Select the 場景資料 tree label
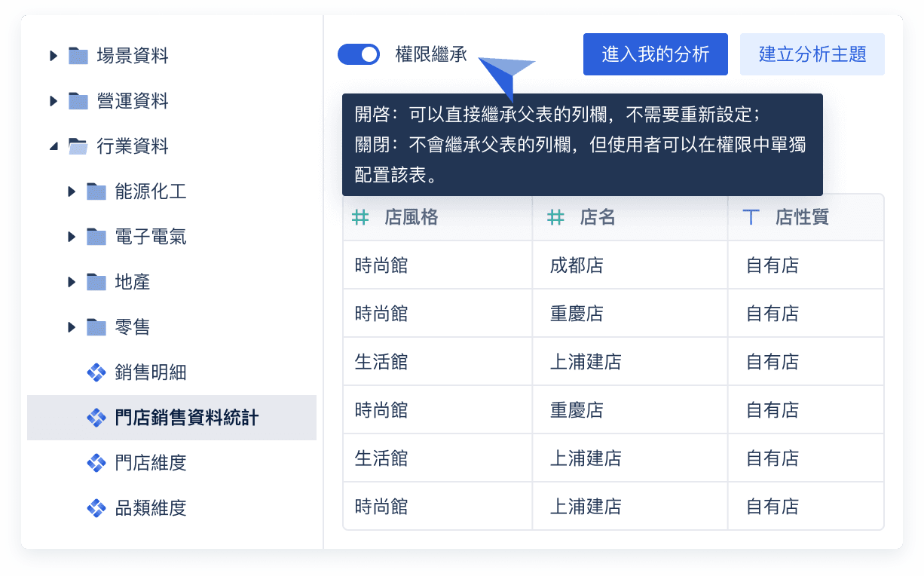The height and width of the screenshot is (576, 924). pos(133,56)
